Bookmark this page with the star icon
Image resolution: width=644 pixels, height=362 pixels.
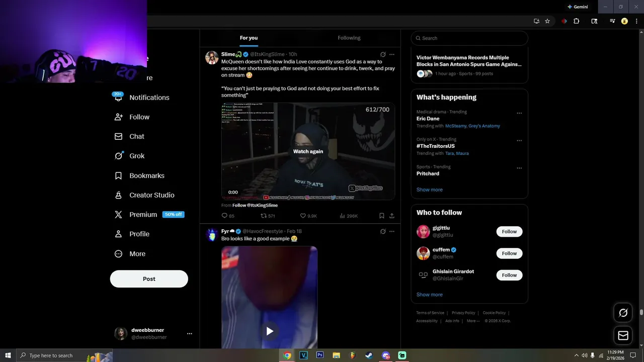click(x=547, y=21)
